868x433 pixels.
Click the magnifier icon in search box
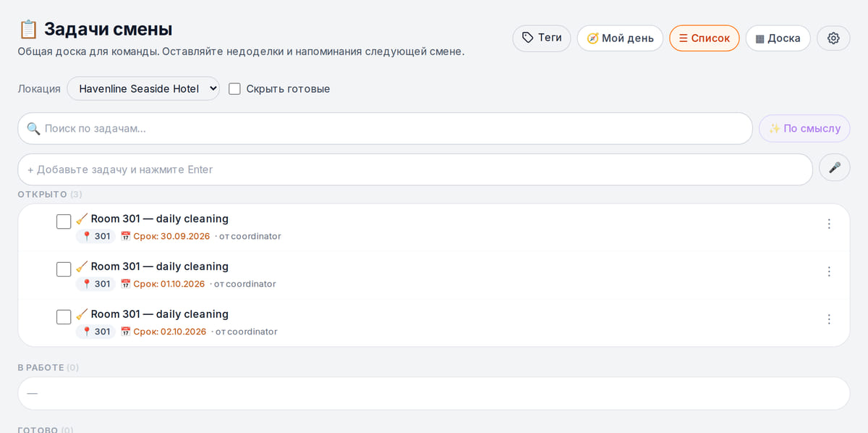[33, 129]
